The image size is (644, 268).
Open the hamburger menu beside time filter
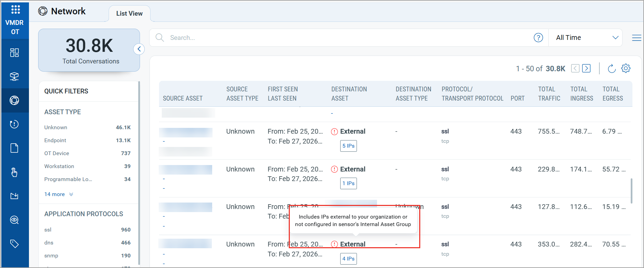click(637, 38)
